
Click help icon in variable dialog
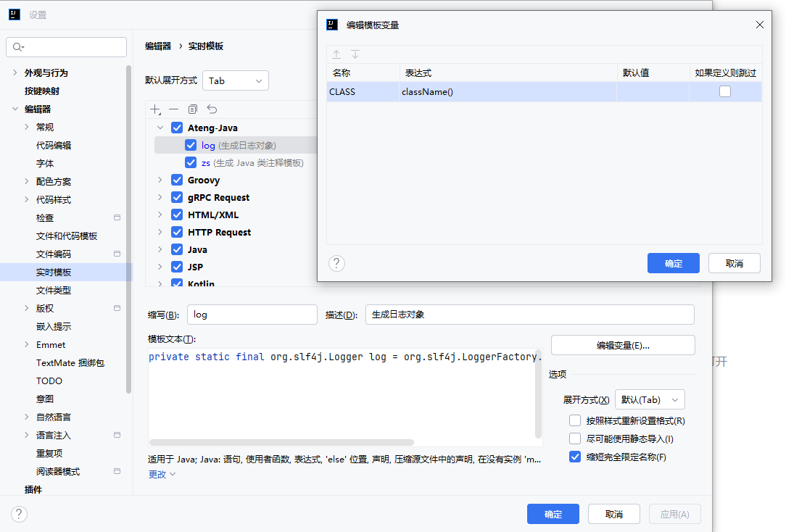[337, 264]
